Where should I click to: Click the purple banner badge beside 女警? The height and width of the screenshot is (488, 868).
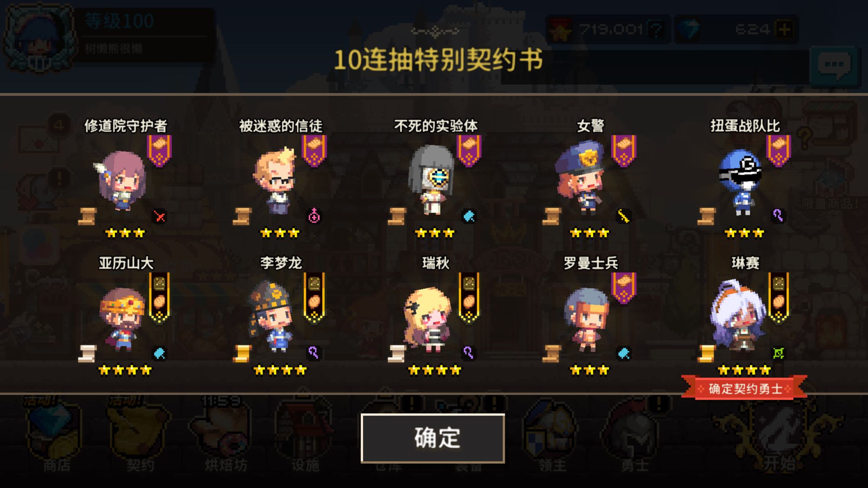624,151
